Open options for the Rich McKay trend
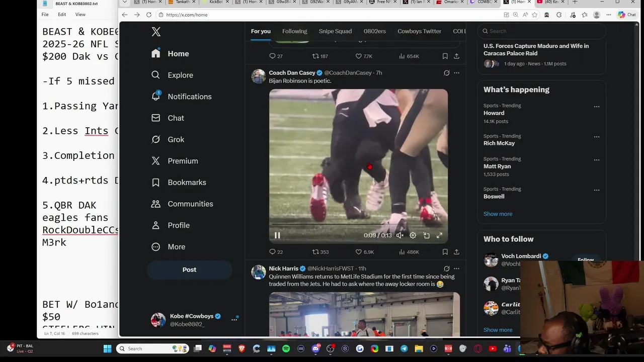Viewport: 644px width, 362px height. click(x=597, y=137)
